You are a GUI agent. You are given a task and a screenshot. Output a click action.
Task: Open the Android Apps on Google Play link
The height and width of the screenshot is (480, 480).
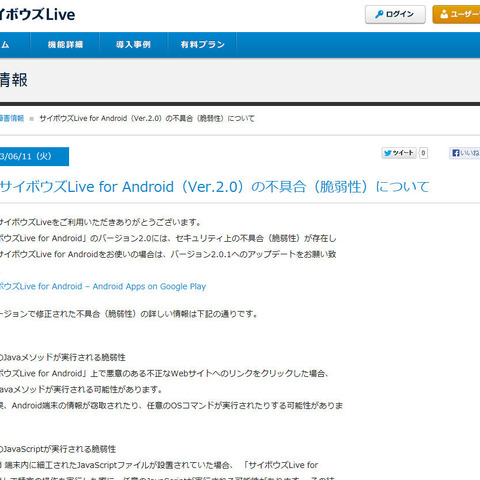coord(103,286)
